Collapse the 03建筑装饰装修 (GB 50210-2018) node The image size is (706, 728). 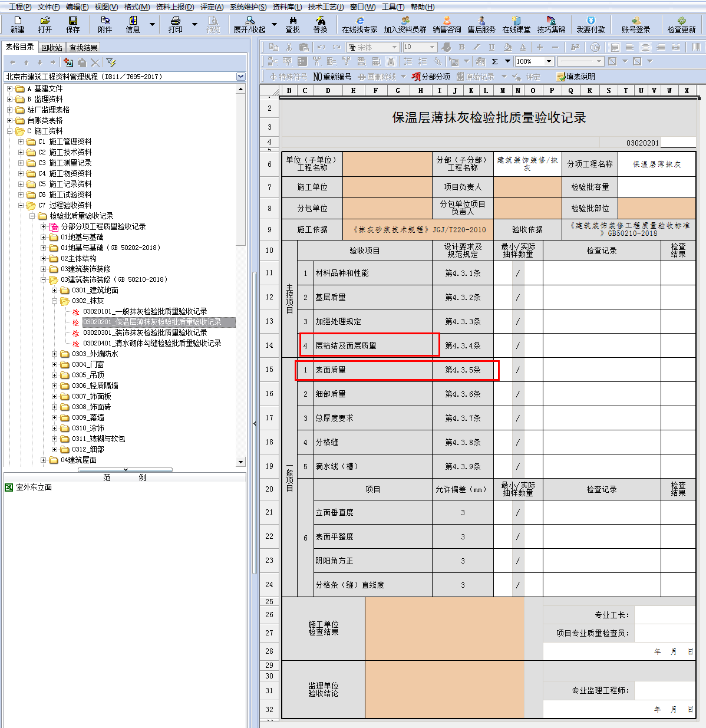(44, 279)
